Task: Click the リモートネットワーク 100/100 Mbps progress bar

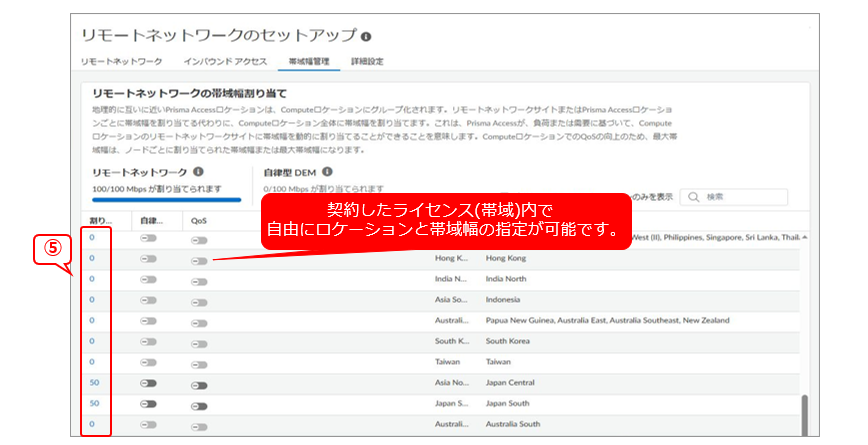Action: (x=167, y=200)
